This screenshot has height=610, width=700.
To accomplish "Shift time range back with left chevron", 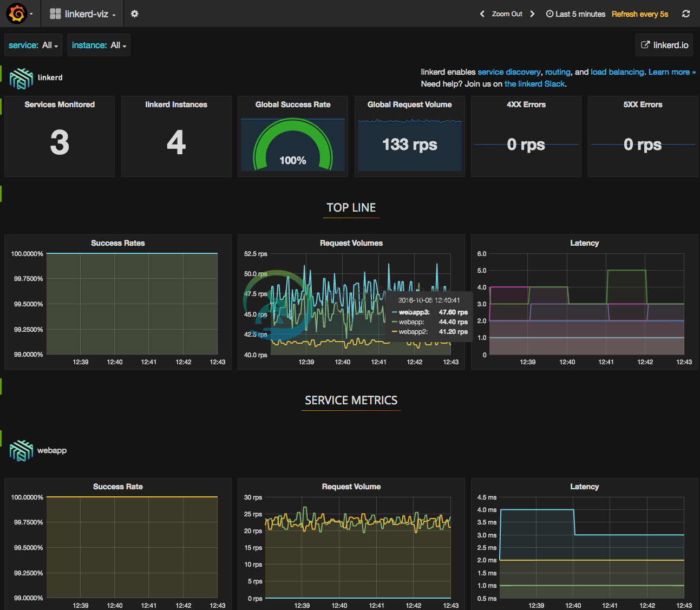I will (x=482, y=14).
